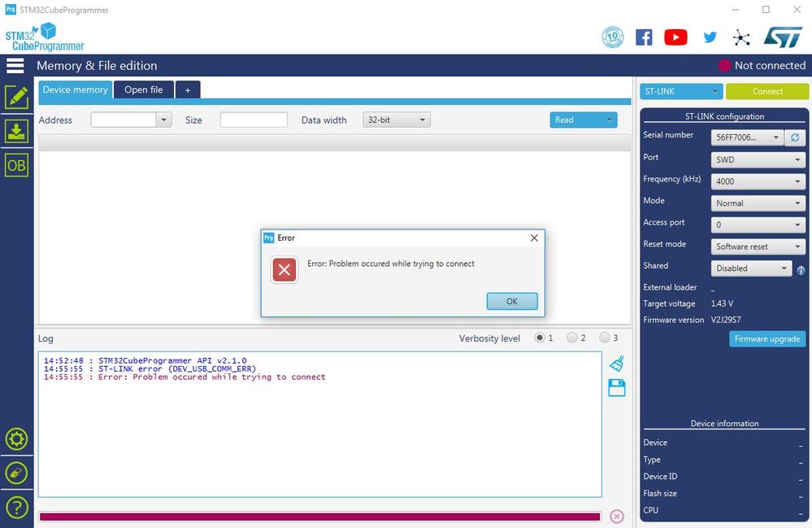
Task: Expand the Read button dropdown arrow
Action: point(609,120)
